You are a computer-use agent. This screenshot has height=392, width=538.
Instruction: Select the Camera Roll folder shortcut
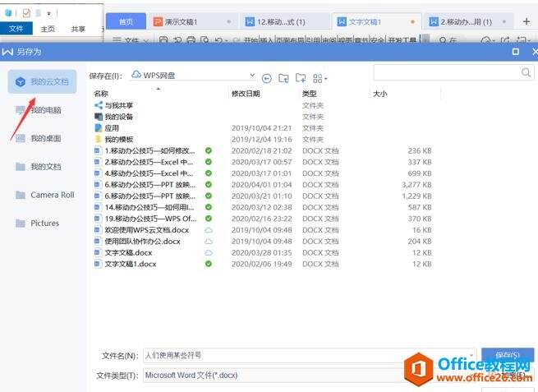coord(45,195)
